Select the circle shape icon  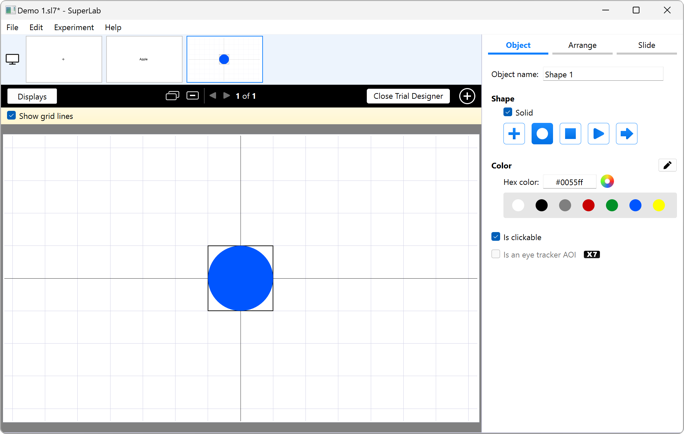pyautogui.click(x=542, y=134)
